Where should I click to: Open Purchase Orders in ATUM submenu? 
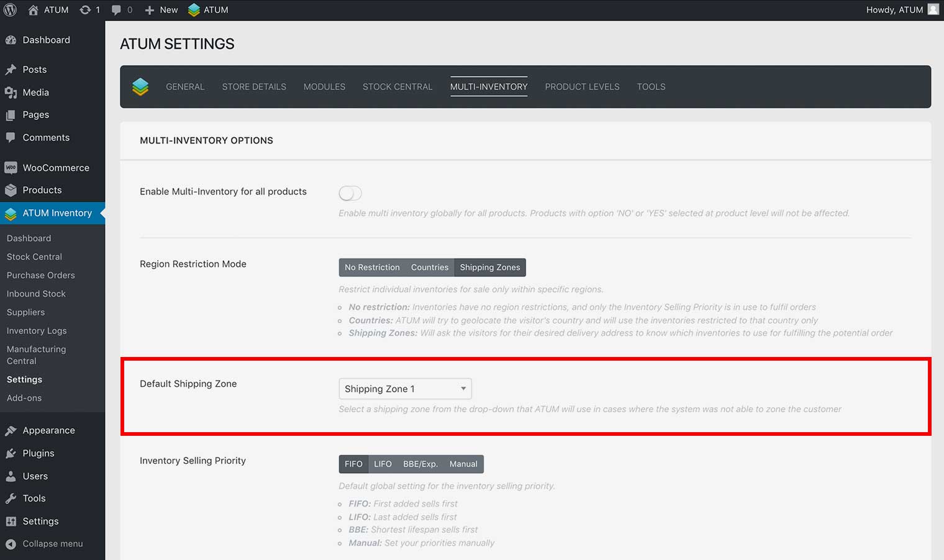pyautogui.click(x=40, y=275)
